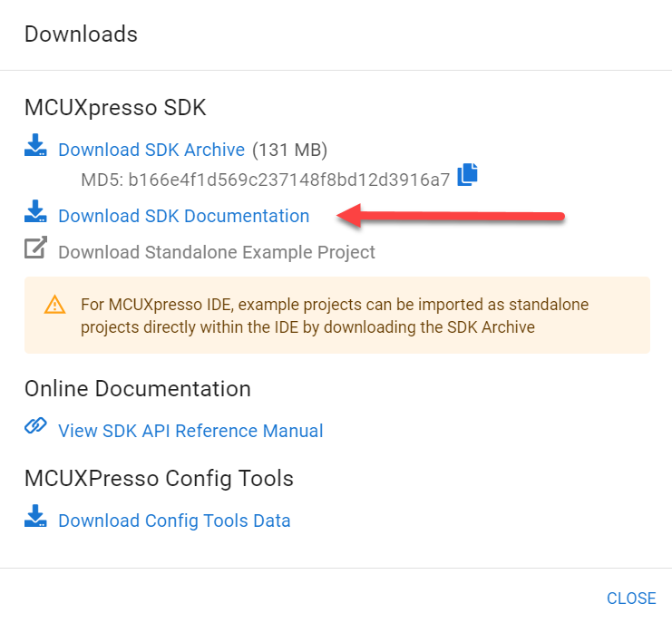The height and width of the screenshot is (623, 672).
Task: Click the Standalone Example Project export icon
Action: (35, 248)
